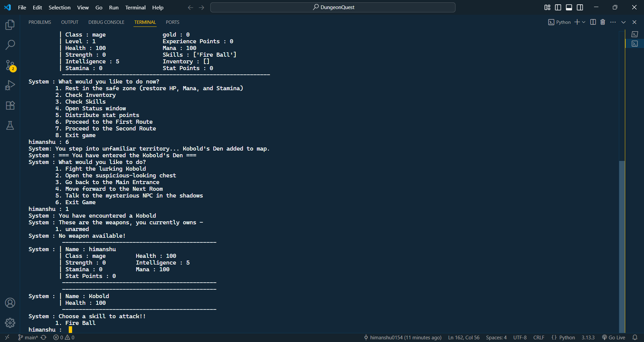This screenshot has width=644, height=342.
Task: Click the main* git branch indicator
Action: point(28,338)
